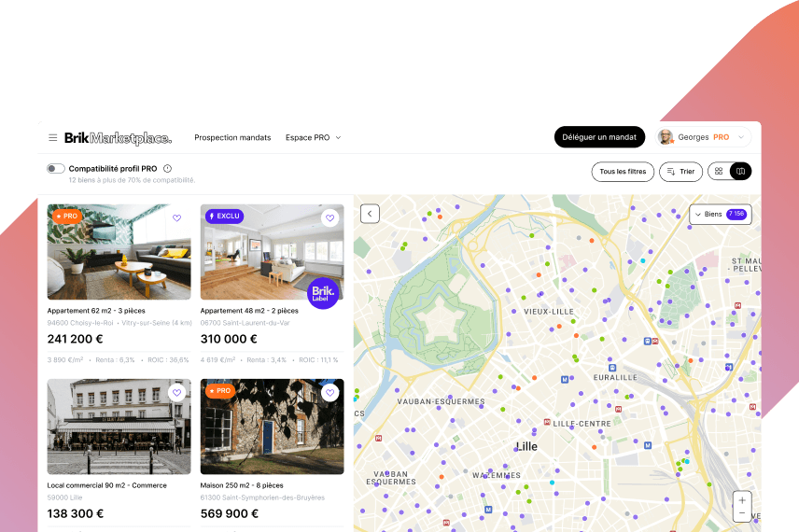
Task: Click EXCLU badge on Appartement 48 m2 photo
Action: point(225,216)
